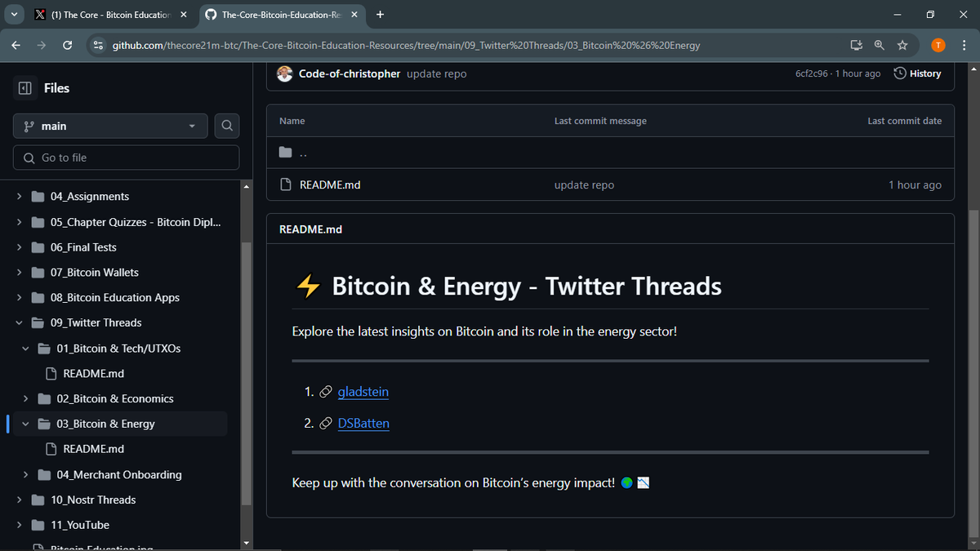Viewport: 980px width, 551px height.
Task: Expand the 04_Merchant Onboarding chevron
Action: coord(25,475)
